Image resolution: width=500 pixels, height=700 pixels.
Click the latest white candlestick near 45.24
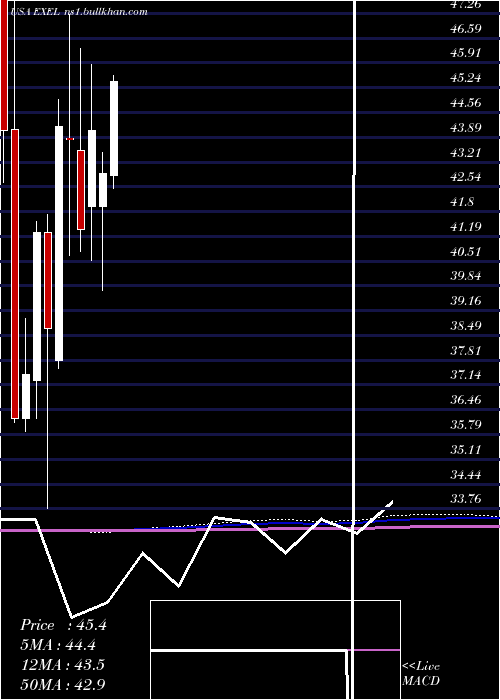(114, 129)
